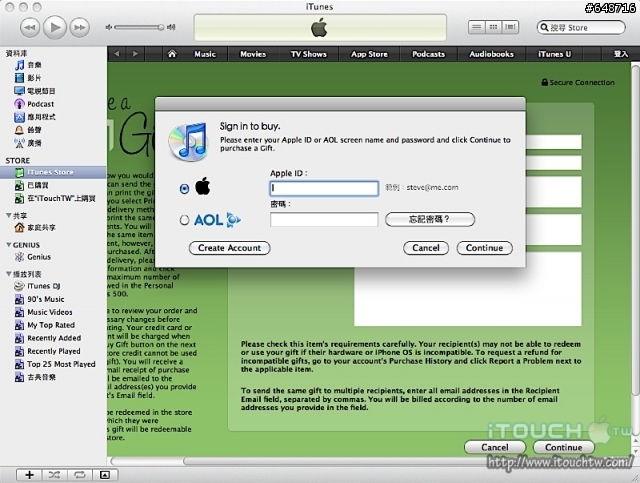Open the App Store tab
640x483 pixels.
pos(369,54)
